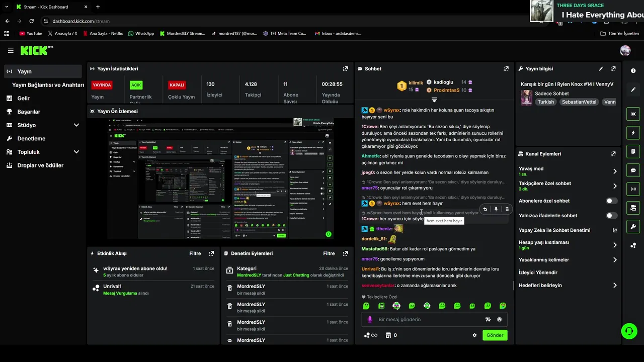Open the browser tab list dropdown
This screenshot has width=644, height=362.
7,7
